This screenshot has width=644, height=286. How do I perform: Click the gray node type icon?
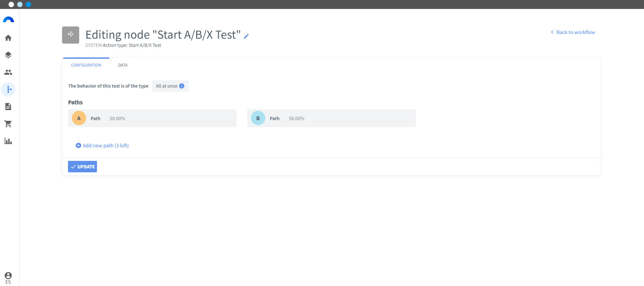(x=70, y=35)
